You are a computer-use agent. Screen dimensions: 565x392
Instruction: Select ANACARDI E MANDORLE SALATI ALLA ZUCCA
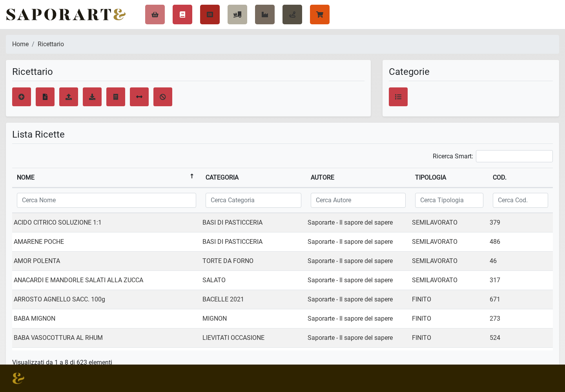pyautogui.click(x=282, y=280)
